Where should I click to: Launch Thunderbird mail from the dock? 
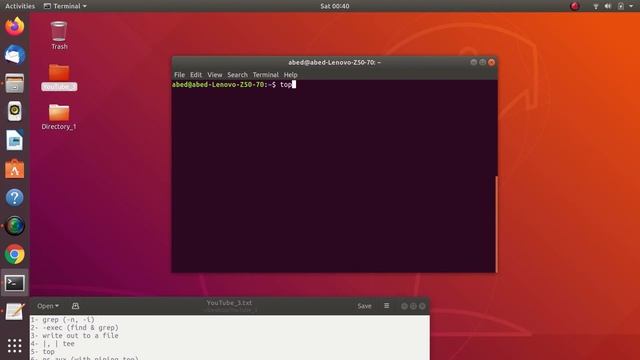point(15,55)
